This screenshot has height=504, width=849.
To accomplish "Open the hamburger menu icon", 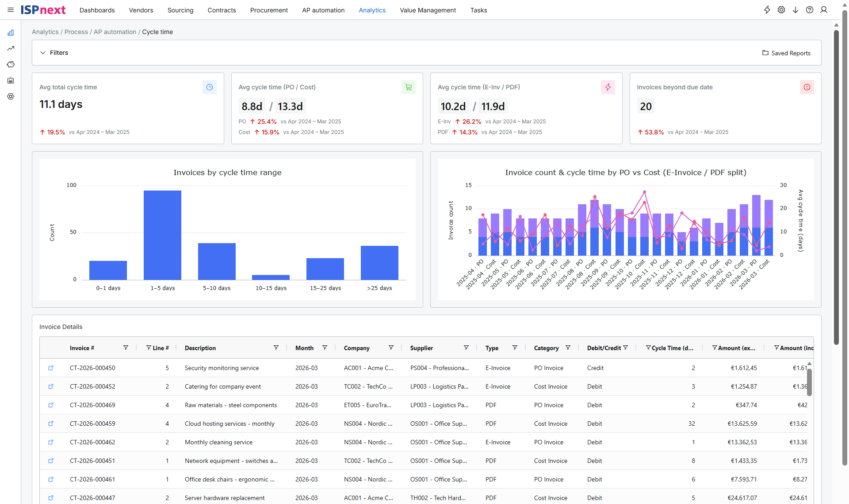I will pos(11,10).
